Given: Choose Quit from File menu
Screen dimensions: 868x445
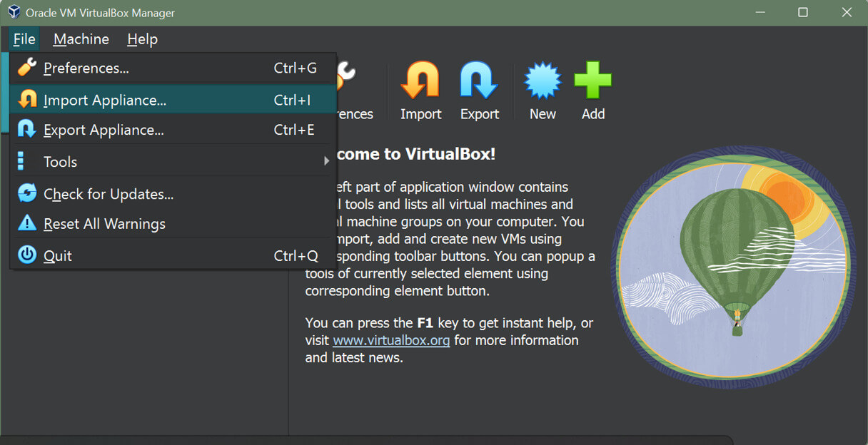Looking at the screenshot, I should pyautogui.click(x=173, y=255).
